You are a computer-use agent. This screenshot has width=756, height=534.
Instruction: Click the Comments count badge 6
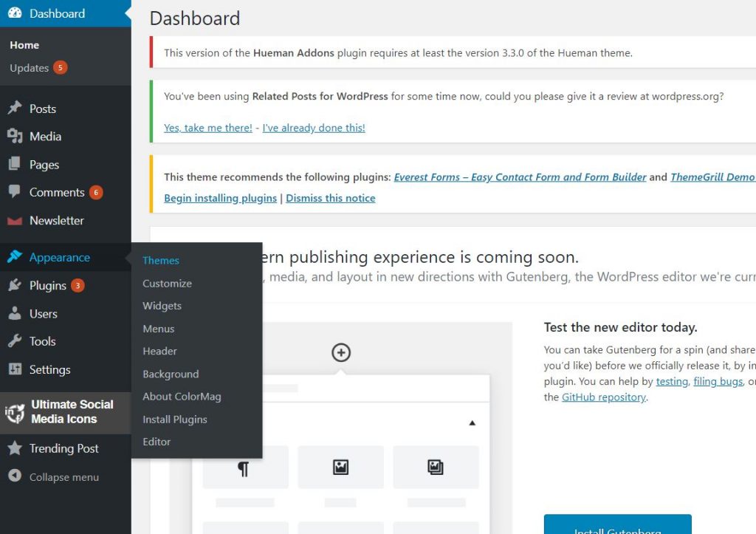pos(96,193)
